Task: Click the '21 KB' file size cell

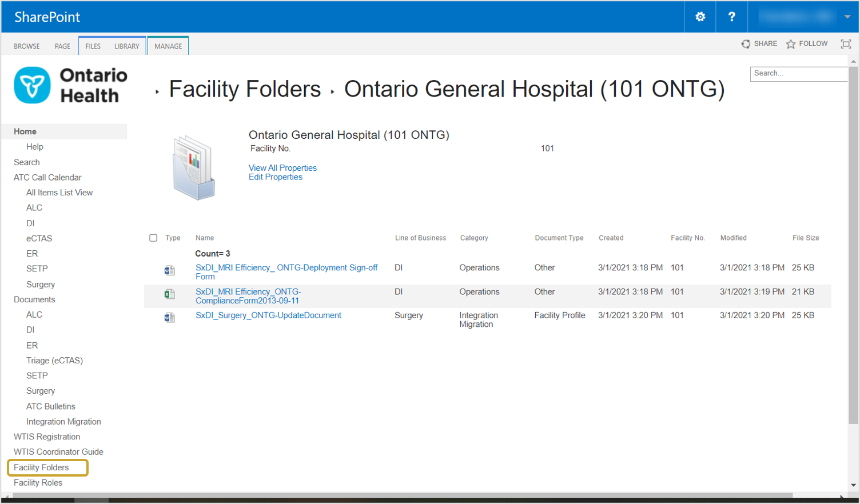Action: (x=803, y=291)
